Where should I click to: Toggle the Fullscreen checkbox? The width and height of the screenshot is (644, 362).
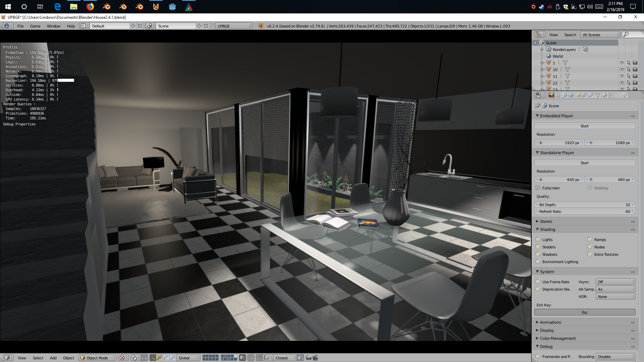538,188
